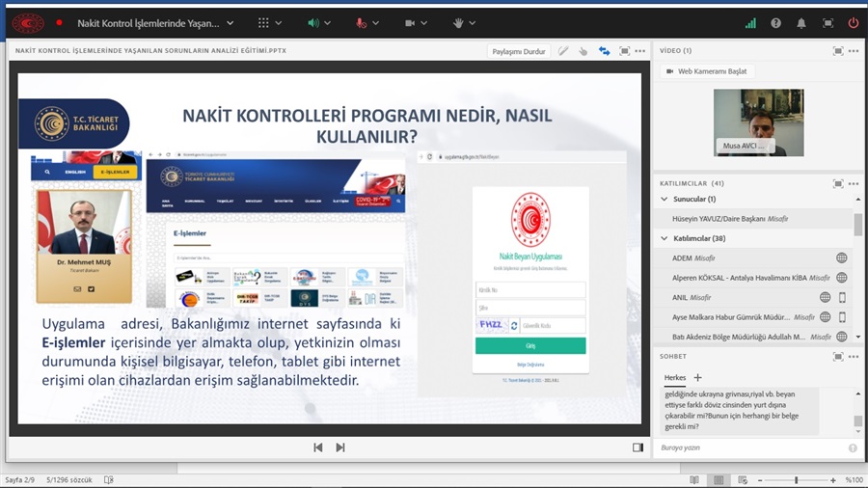The height and width of the screenshot is (488, 868).
Task: Mute the speaker audio icon
Action: pyautogui.click(x=313, y=22)
